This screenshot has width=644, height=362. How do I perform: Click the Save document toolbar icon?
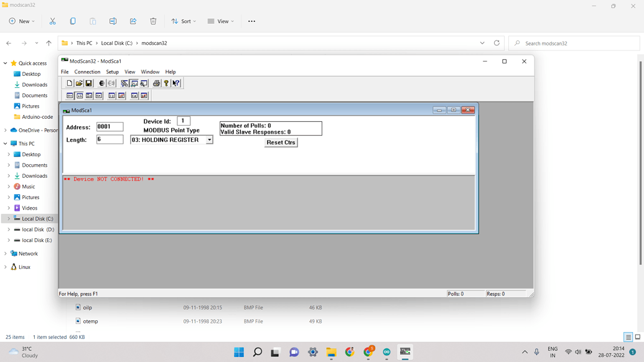[x=89, y=83]
